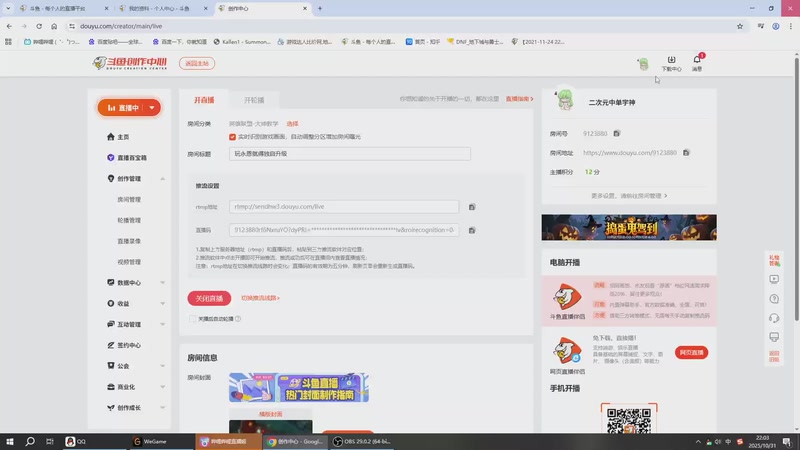The image size is (800, 450).
Task: Collapse the 创作管理 sidebar section
Action: coord(163,179)
